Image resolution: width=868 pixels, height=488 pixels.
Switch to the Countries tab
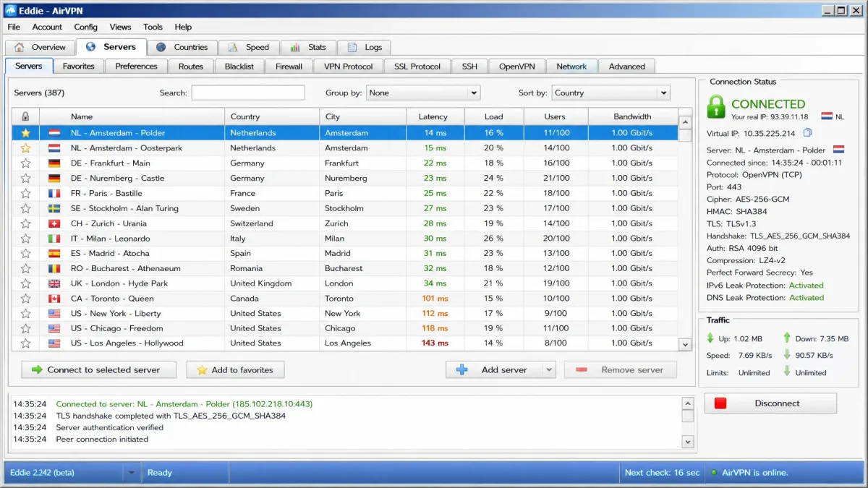click(x=182, y=47)
